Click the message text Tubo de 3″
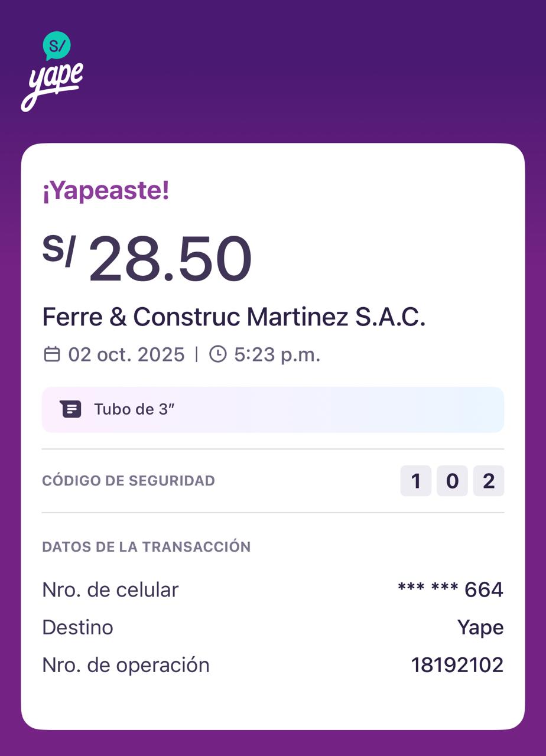Screen dimensions: 546x756 (135, 409)
